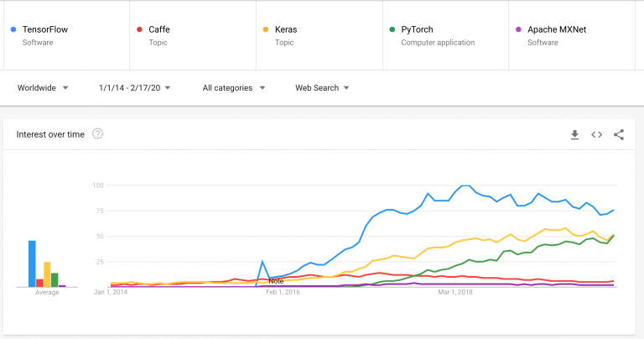Click the yellow Keras color dot

266,29
